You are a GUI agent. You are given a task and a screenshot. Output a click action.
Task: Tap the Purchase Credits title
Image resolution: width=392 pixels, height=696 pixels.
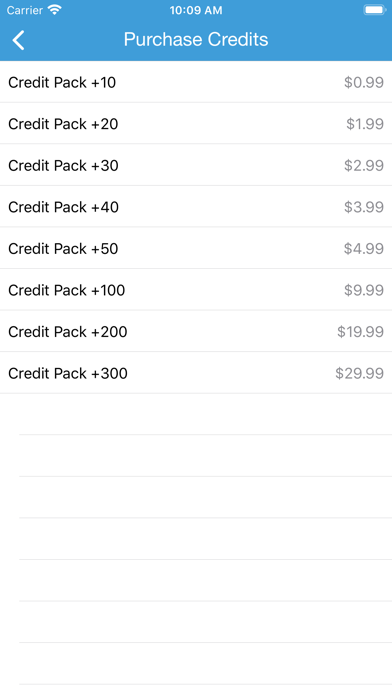196,40
